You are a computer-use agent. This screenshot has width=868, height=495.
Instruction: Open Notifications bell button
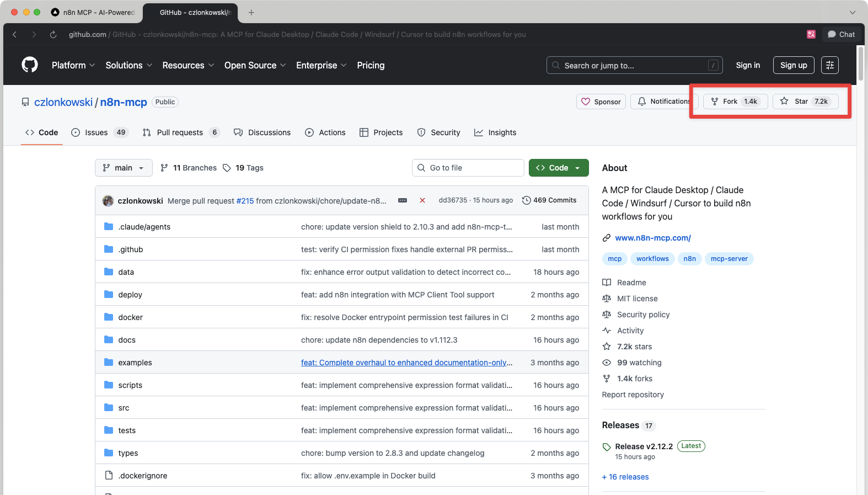click(x=664, y=102)
